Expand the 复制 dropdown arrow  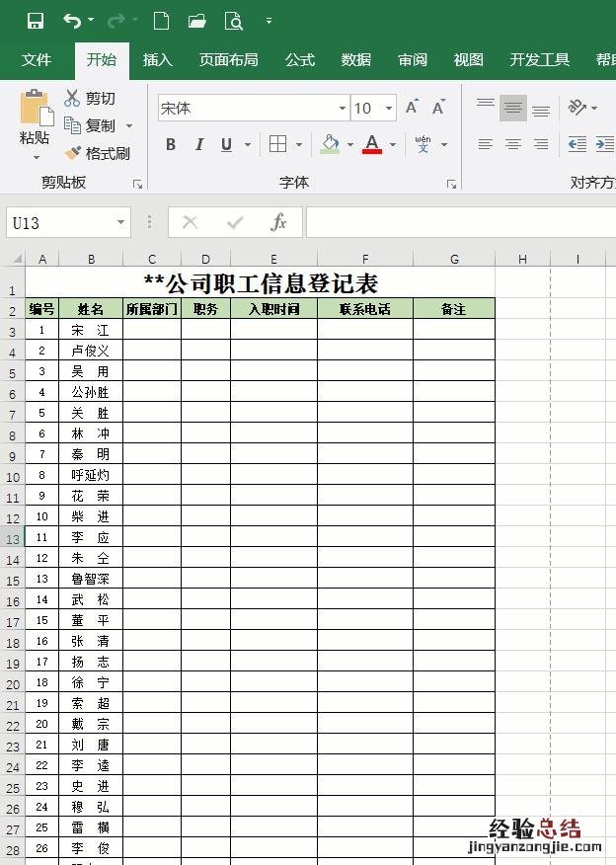(129, 125)
